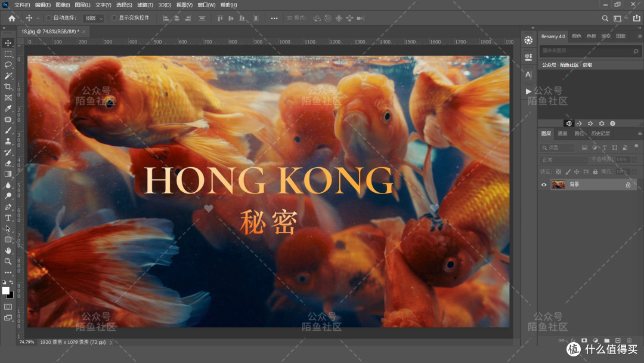Select the Zoom tool
The image size is (644, 363).
click(x=8, y=262)
